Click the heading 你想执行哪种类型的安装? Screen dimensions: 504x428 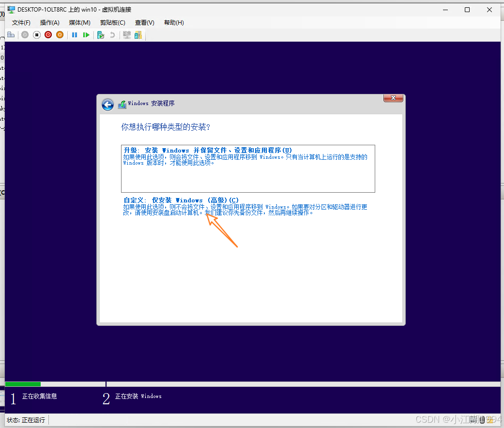tap(166, 127)
